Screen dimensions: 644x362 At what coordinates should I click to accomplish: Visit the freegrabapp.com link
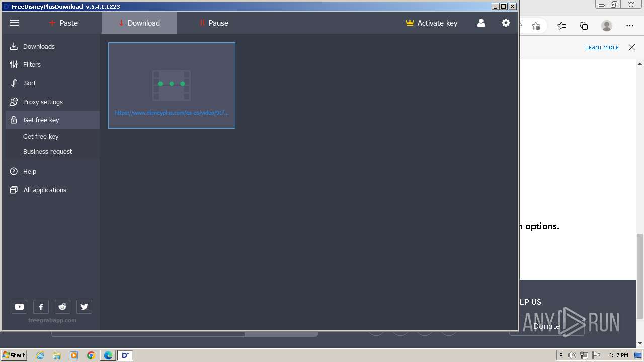[x=52, y=320]
